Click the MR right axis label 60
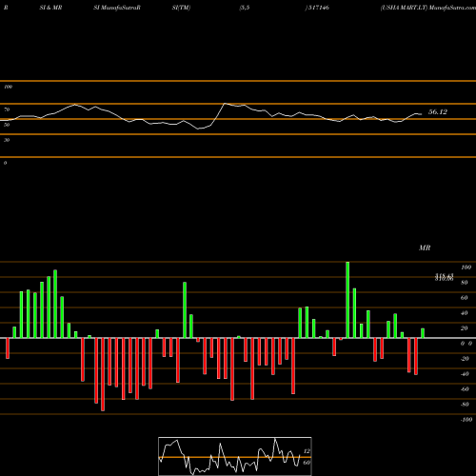Image resolution: width=476 pixels, height=476 pixels. coord(465,298)
